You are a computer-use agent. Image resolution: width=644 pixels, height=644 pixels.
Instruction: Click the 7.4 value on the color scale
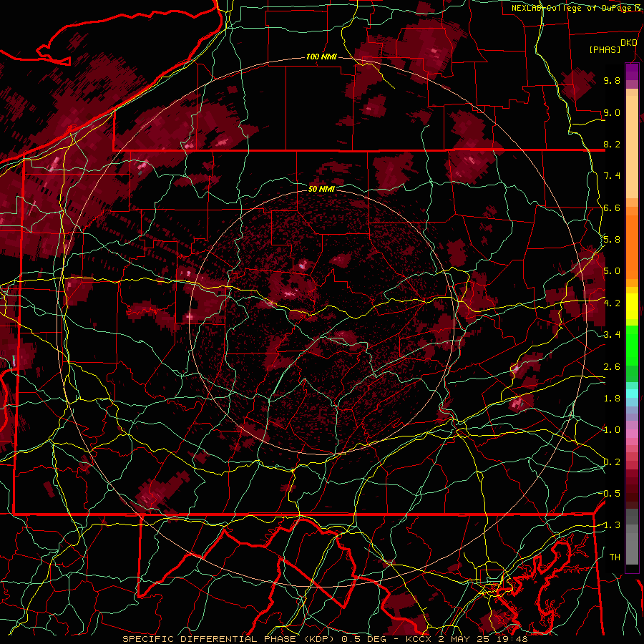coord(612,176)
